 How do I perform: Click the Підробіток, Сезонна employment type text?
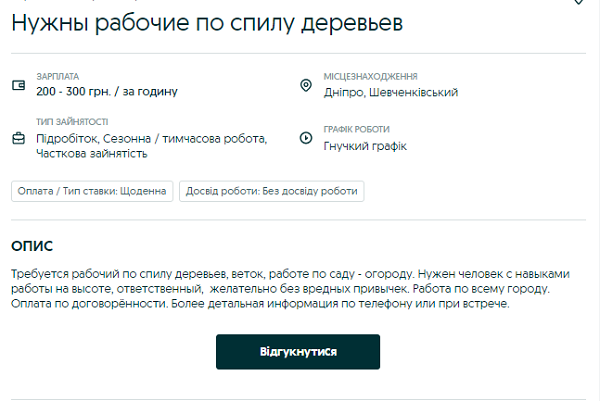tap(151, 139)
